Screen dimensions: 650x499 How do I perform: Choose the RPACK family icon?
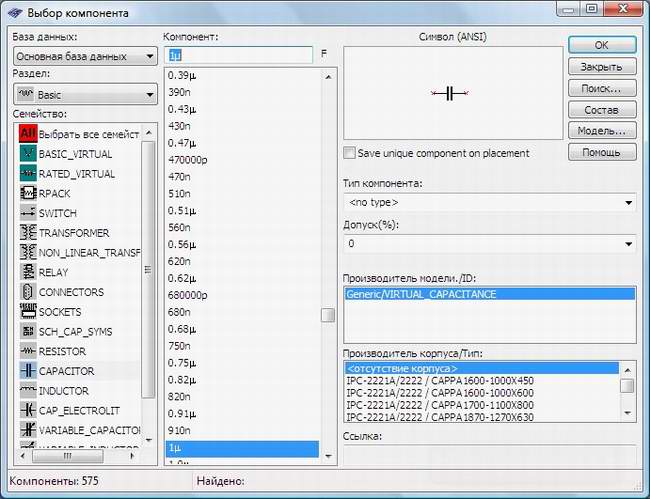(28, 193)
